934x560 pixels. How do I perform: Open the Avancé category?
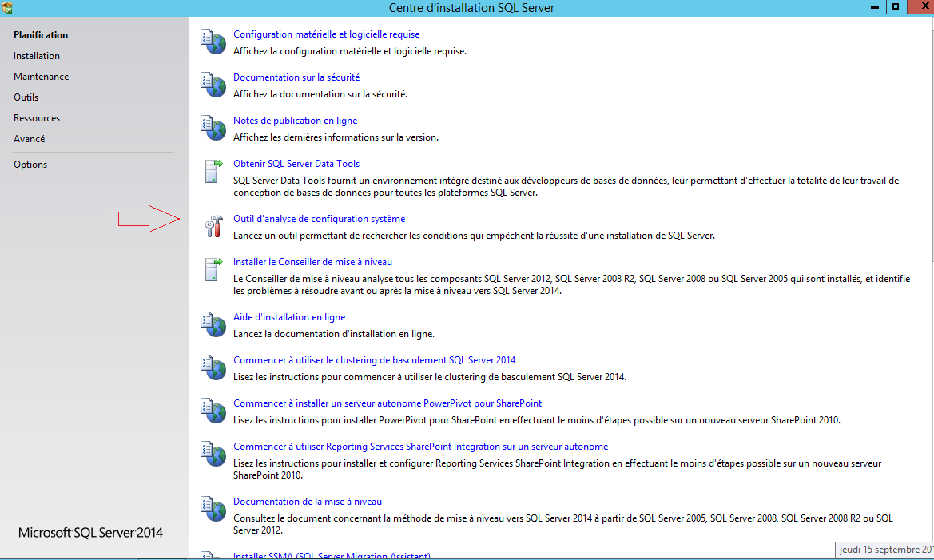(x=30, y=140)
